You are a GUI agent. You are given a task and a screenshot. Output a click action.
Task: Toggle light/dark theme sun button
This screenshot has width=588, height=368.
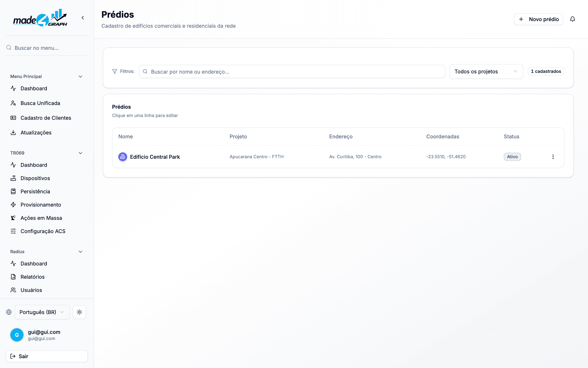(x=79, y=312)
